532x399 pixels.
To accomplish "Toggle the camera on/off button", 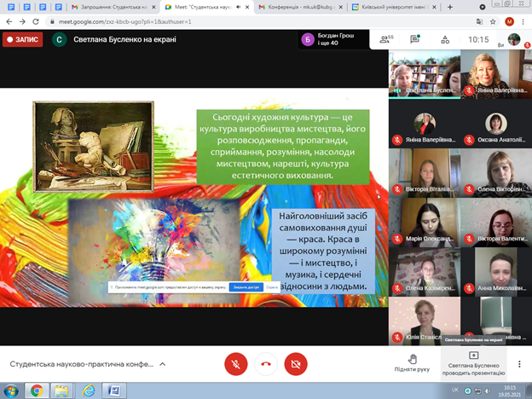I will (296, 364).
